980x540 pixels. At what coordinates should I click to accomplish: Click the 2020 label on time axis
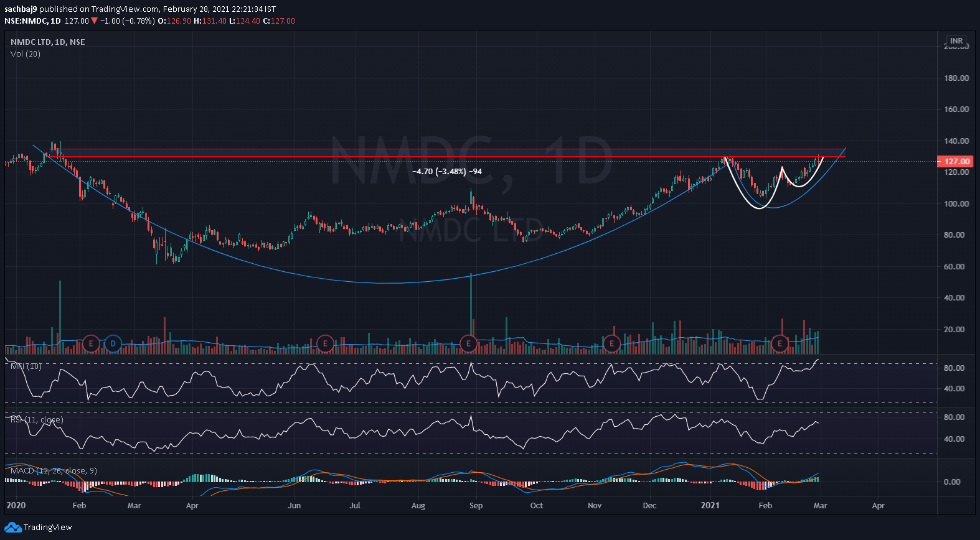point(16,505)
